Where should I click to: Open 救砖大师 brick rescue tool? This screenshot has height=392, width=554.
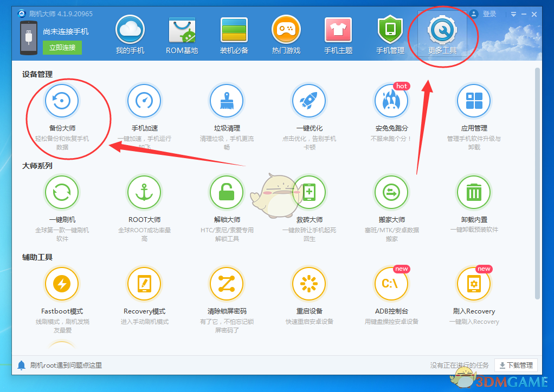click(x=308, y=192)
